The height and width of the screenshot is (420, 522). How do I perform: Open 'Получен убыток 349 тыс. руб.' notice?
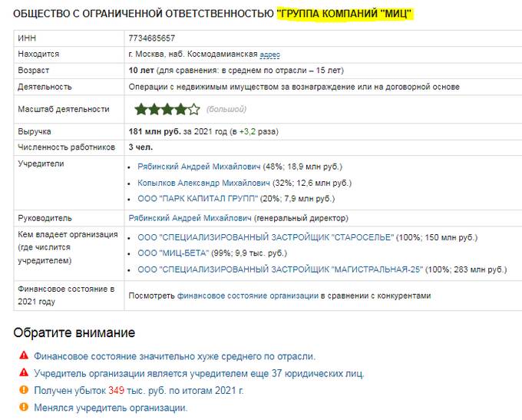139,390
